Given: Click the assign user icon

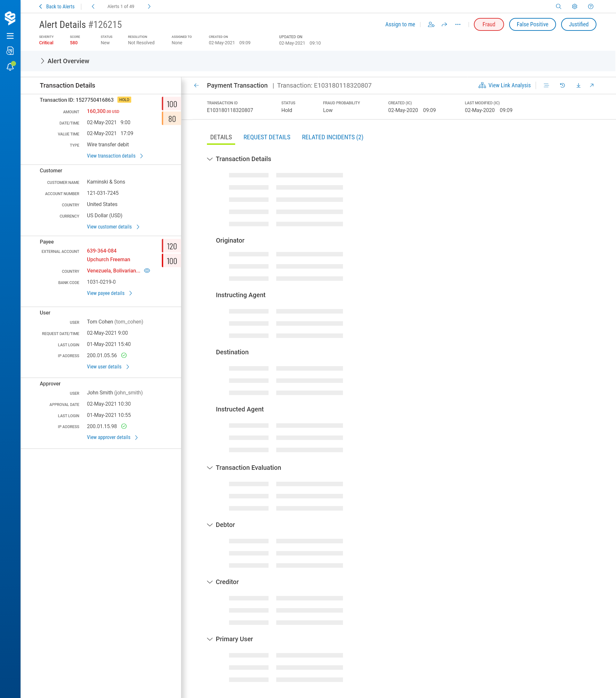Looking at the screenshot, I should pyautogui.click(x=431, y=25).
